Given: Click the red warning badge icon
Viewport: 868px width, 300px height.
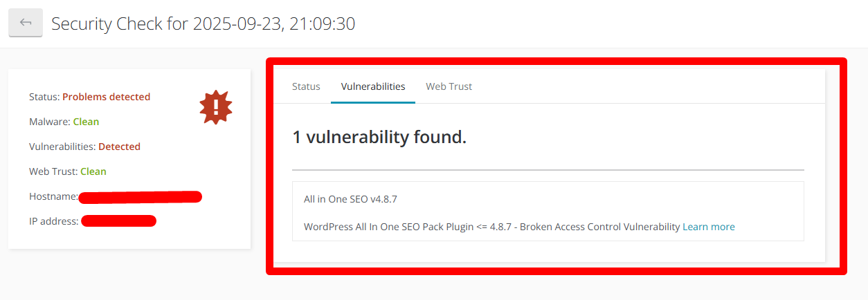Looking at the screenshot, I should pos(216,107).
